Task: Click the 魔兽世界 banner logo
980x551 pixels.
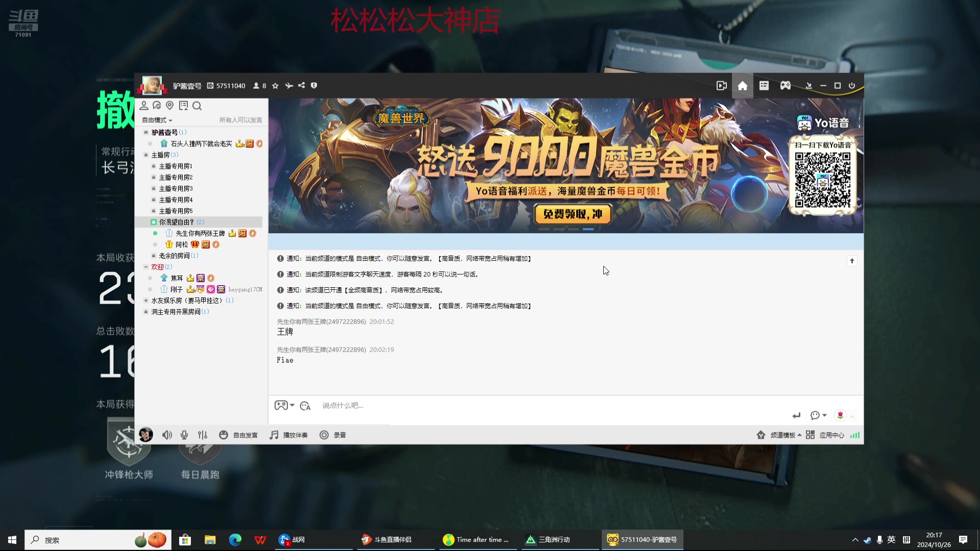Action: coord(401,119)
